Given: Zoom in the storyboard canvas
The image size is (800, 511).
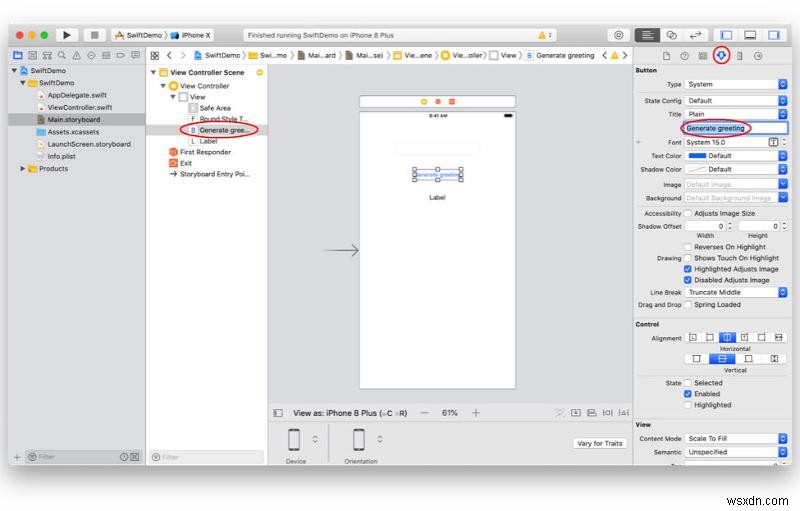Looking at the screenshot, I should [x=476, y=413].
